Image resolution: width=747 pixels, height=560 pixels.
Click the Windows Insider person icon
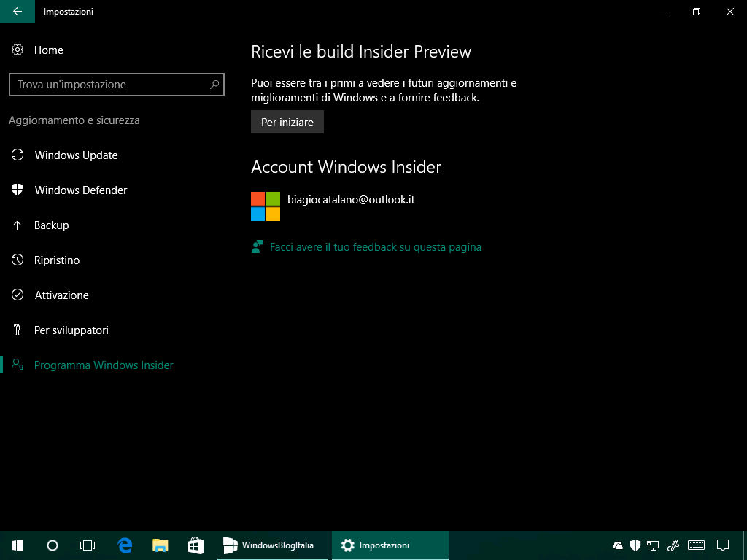click(x=18, y=365)
